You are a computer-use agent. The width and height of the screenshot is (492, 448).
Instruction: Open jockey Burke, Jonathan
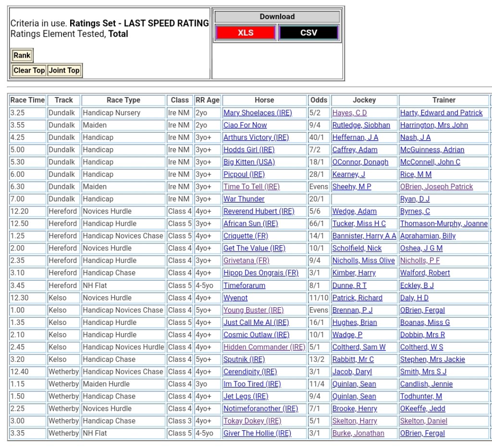(358, 434)
